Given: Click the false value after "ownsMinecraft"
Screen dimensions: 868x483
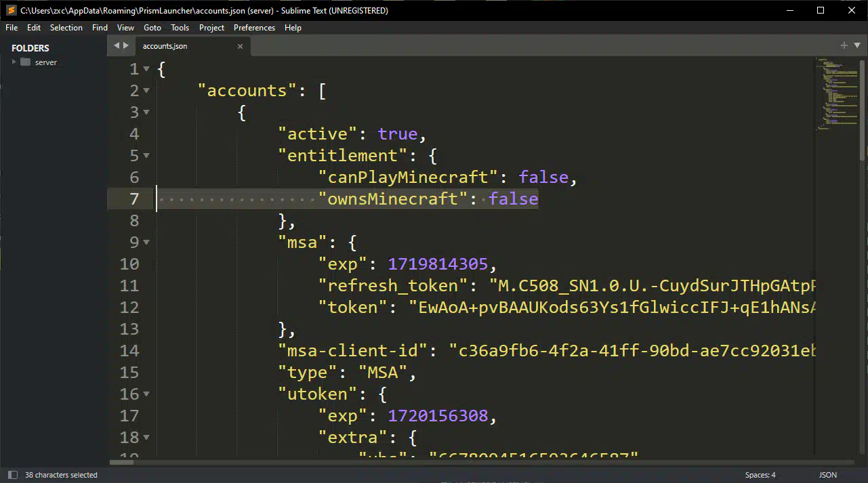Looking at the screenshot, I should coord(514,199).
